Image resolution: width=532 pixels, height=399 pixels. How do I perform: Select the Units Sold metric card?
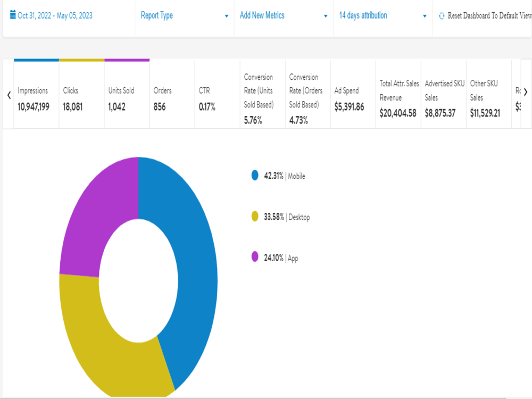click(x=127, y=94)
